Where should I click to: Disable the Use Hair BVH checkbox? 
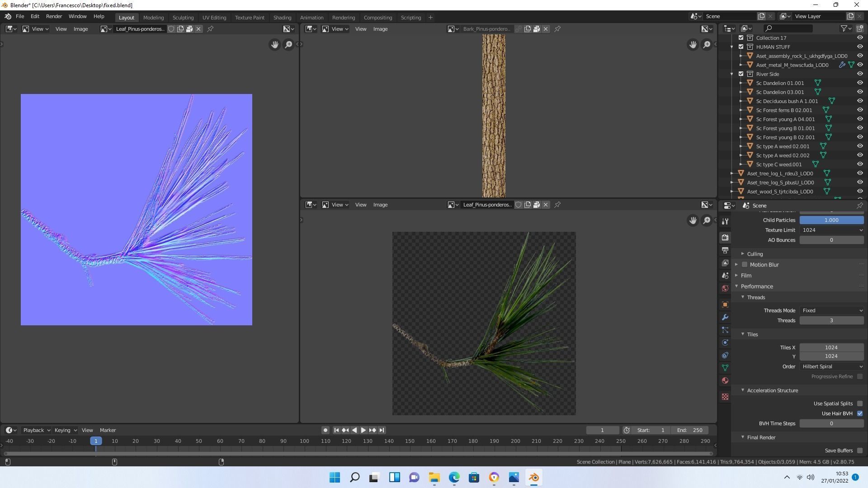coord(859,413)
